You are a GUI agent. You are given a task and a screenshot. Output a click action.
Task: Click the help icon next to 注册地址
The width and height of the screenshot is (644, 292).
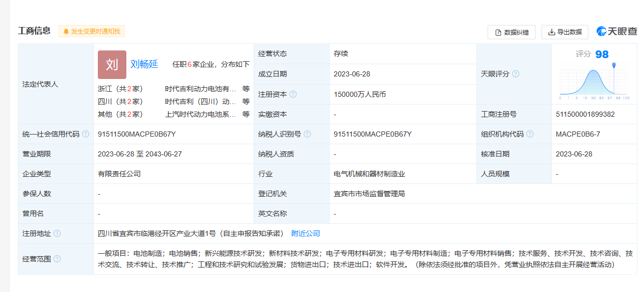pos(57,233)
